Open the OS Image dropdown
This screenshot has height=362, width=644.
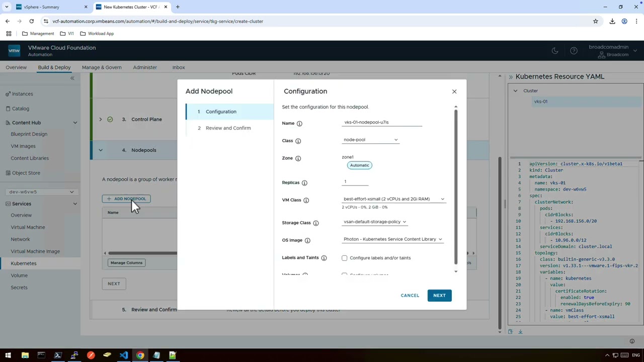coord(392,239)
